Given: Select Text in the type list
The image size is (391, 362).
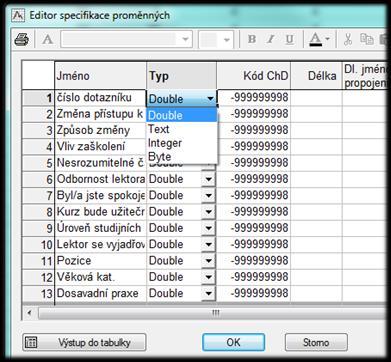Looking at the screenshot, I should pyautogui.click(x=182, y=129).
